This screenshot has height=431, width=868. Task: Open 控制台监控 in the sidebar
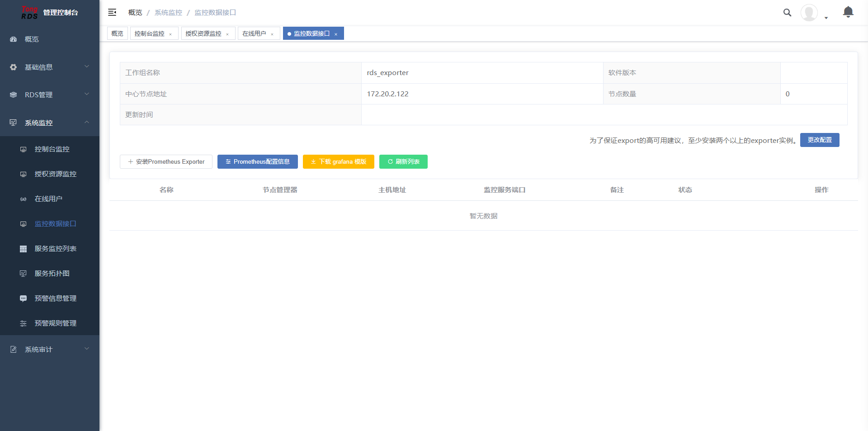pyautogui.click(x=50, y=149)
